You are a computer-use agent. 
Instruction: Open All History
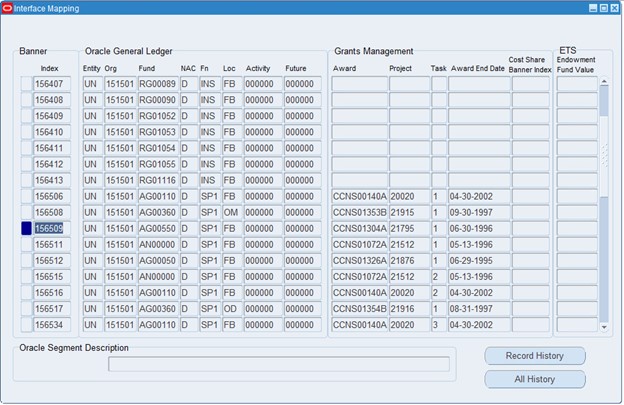pyautogui.click(x=534, y=380)
